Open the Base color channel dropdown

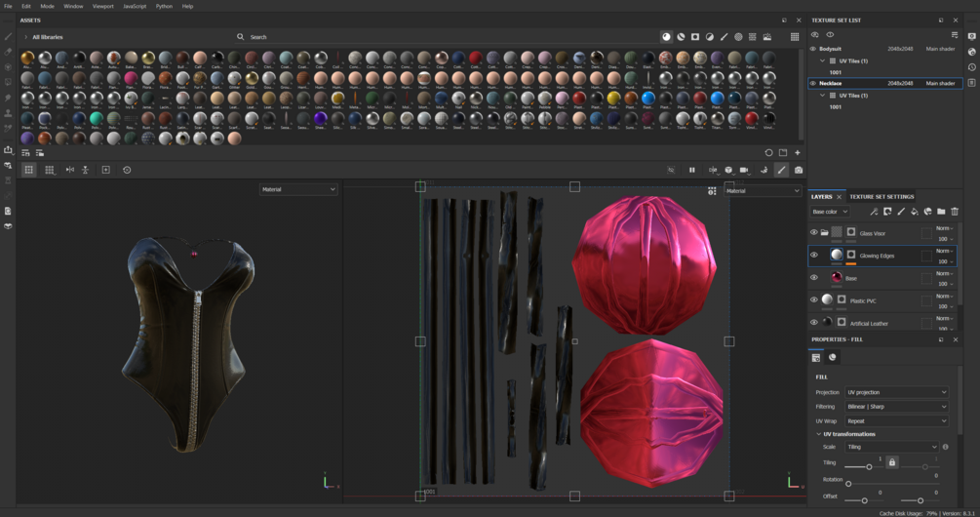pyautogui.click(x=830, y=212)
